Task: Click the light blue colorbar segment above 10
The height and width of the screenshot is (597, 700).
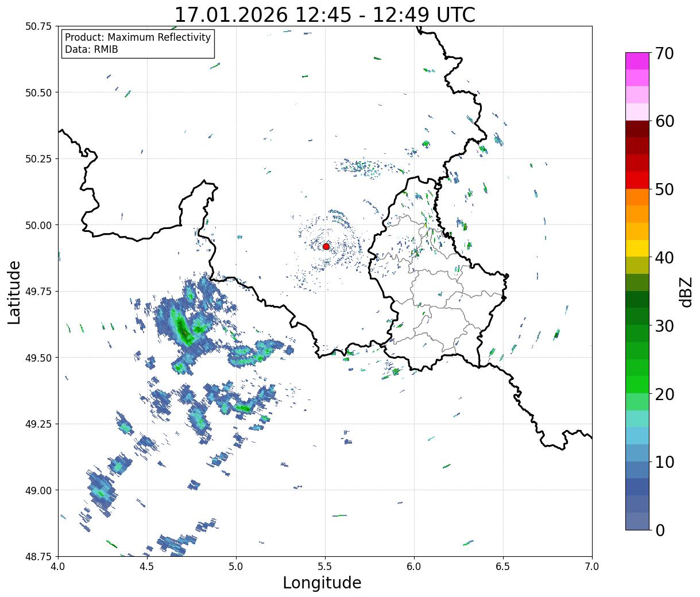Action: 637,452
